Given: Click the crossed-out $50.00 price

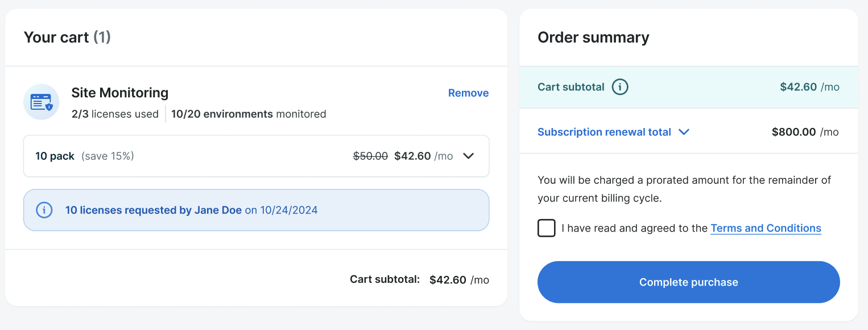Looking at the screenshot, I should (370, 156).
